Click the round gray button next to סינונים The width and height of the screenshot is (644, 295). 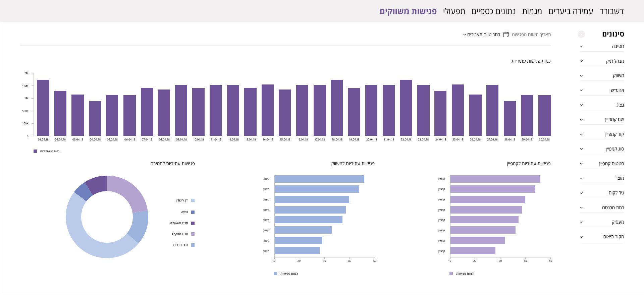click(581, 34)
